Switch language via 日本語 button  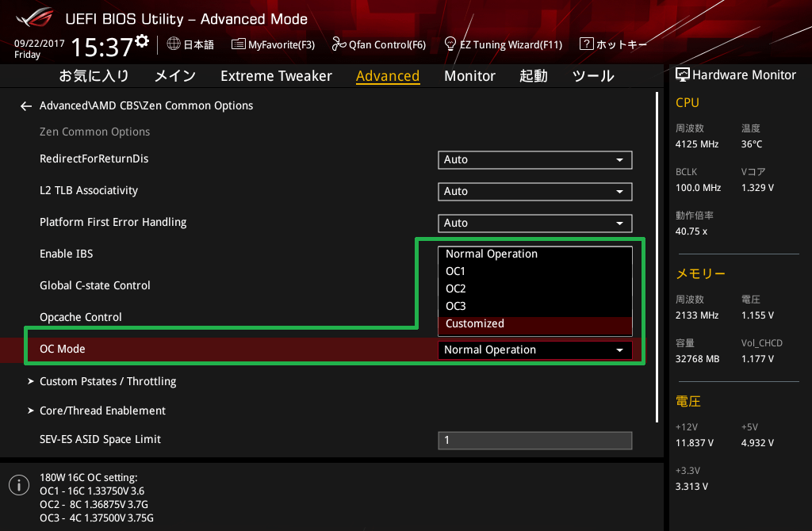(198, 44)
